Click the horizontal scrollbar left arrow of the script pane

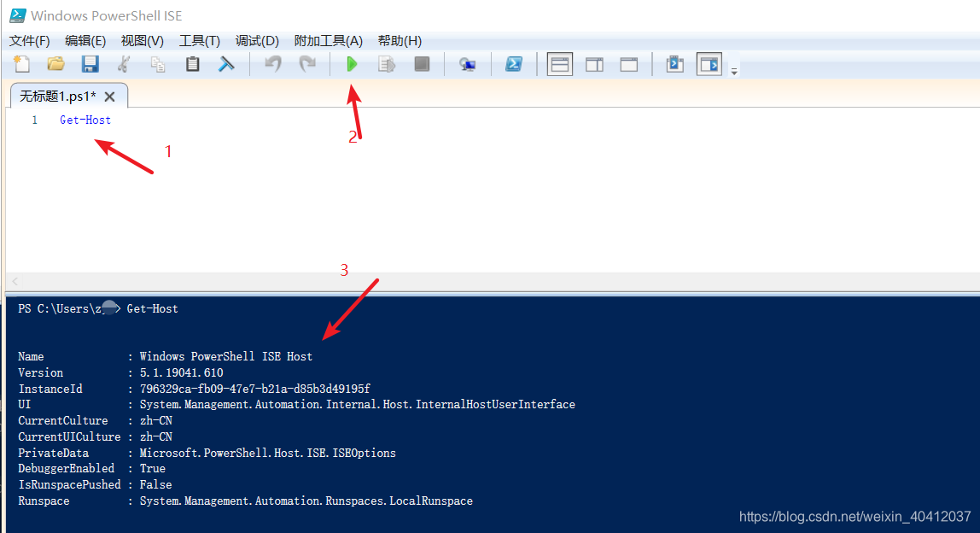pyautogui.click(x=15, y=282)
